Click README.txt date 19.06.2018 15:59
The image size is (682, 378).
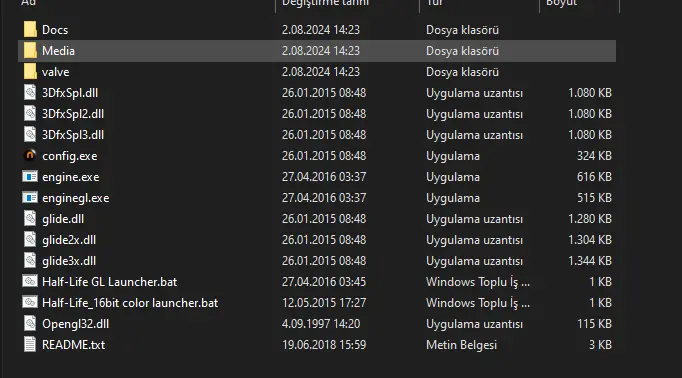[324, 345]
